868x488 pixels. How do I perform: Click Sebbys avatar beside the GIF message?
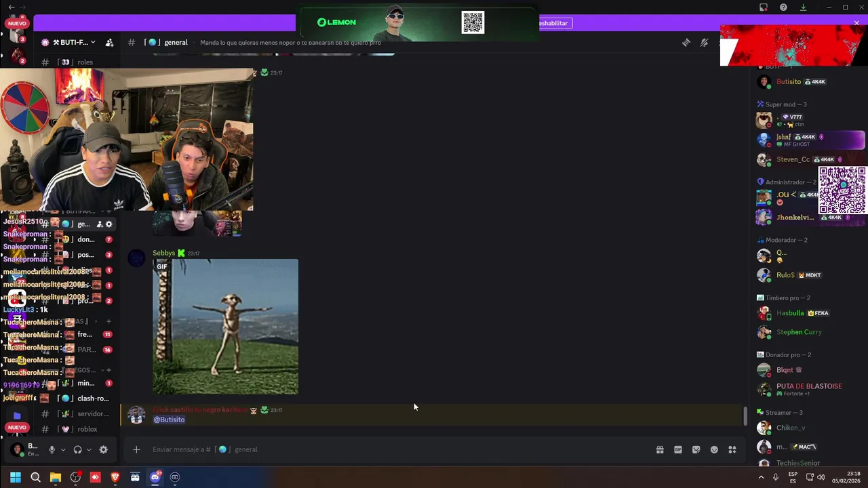[x=136, y=258]
